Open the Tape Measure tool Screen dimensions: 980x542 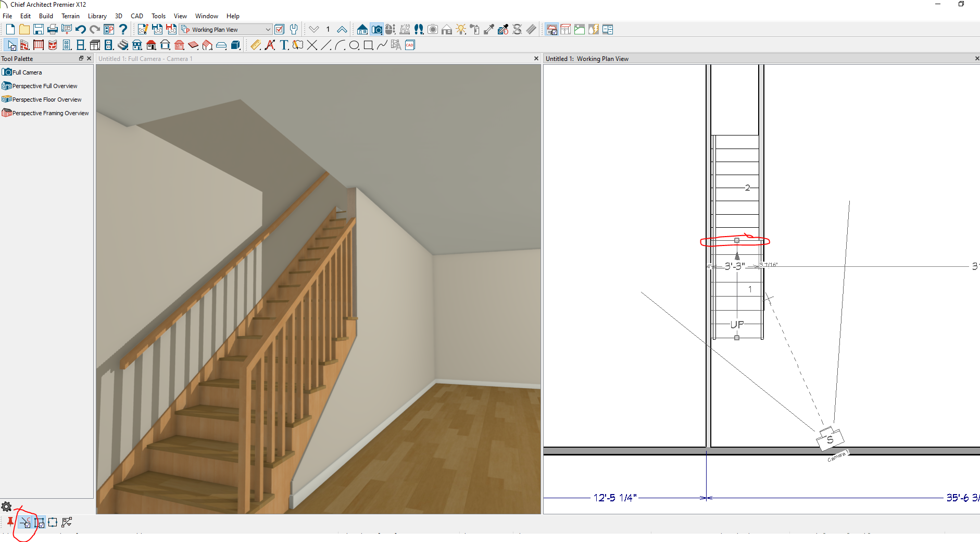point(256,45)
